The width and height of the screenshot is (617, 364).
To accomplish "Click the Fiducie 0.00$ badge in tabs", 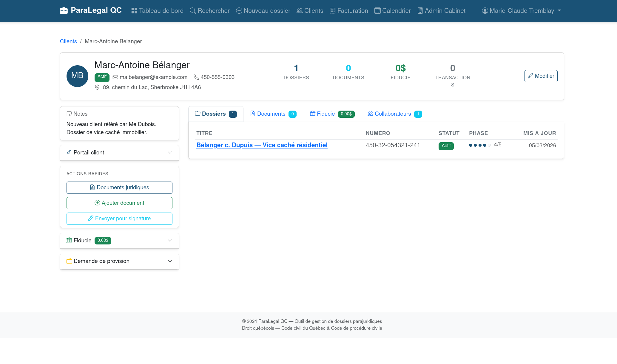I will 346,114.
